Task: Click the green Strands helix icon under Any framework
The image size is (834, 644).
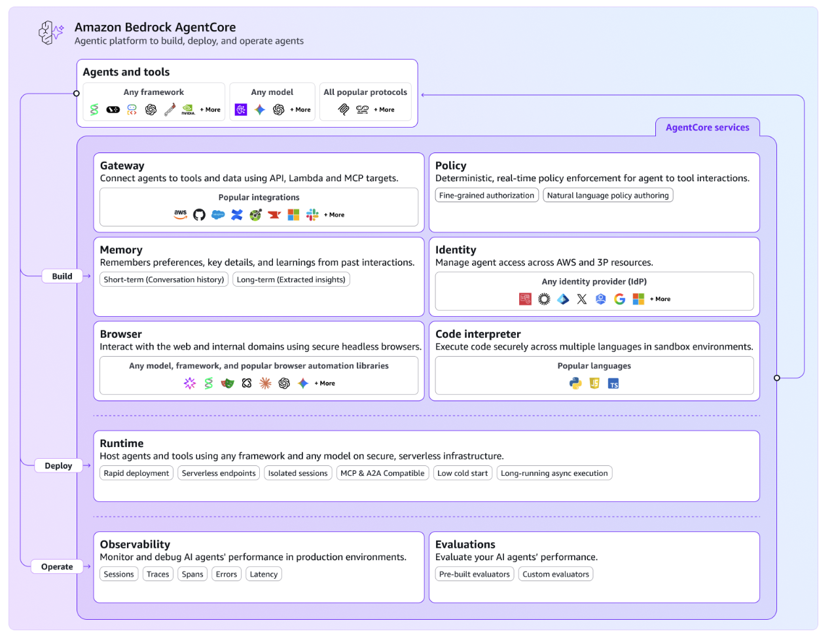Action: point(94,110)
